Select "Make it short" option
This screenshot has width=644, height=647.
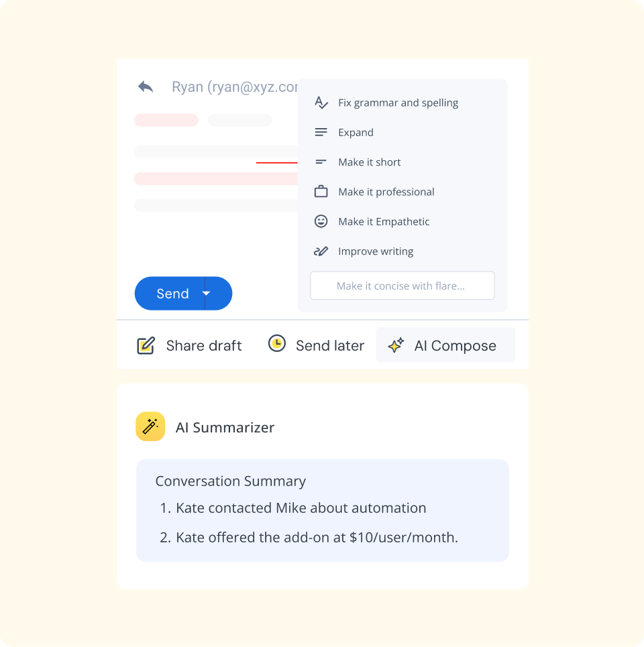tap(370, 162)
